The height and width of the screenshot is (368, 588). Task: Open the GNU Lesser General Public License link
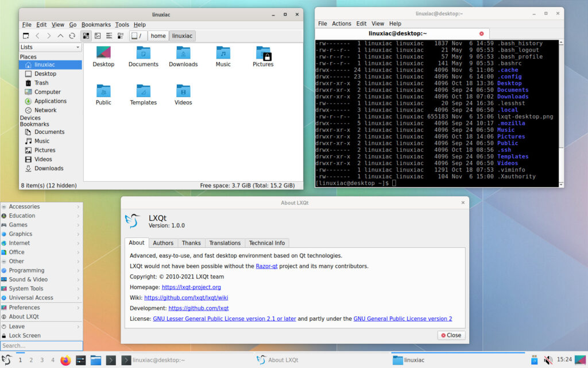tap(225, 319)
